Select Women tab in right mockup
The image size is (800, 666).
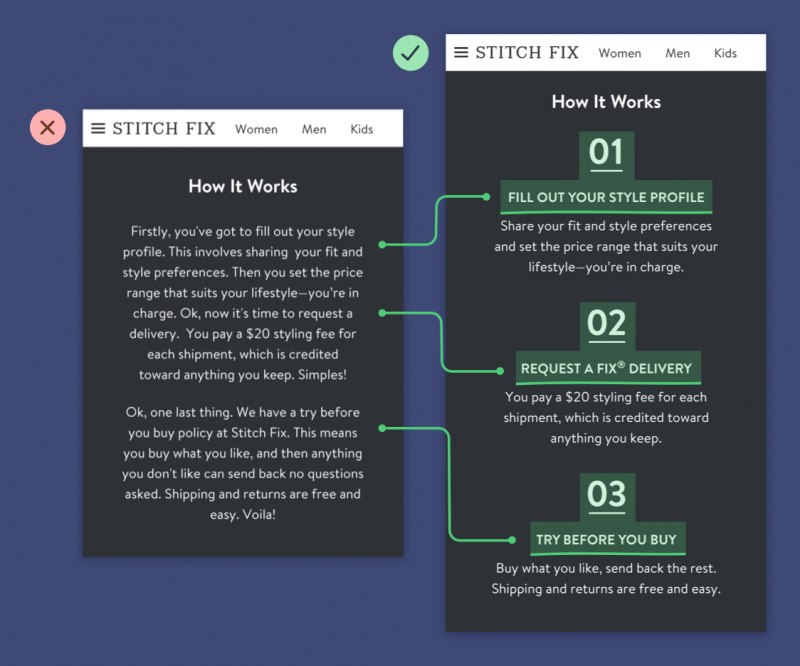pos(620,53)
